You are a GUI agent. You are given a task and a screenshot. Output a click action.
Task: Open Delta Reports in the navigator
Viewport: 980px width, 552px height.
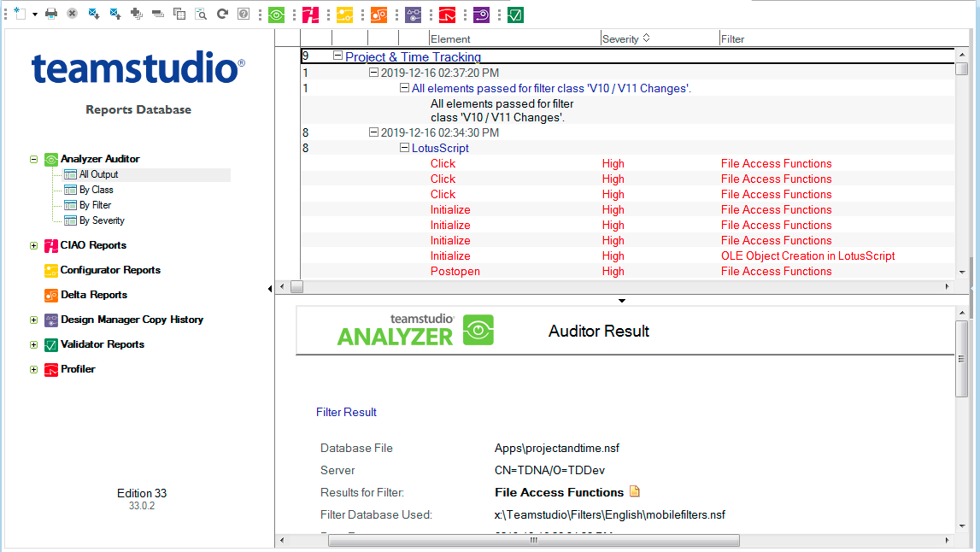tap(94, 295)
